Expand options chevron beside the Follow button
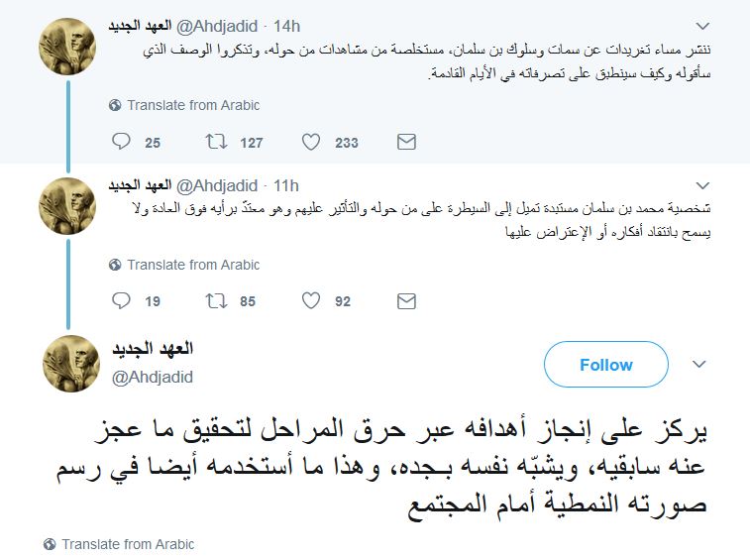 (700, 365)
